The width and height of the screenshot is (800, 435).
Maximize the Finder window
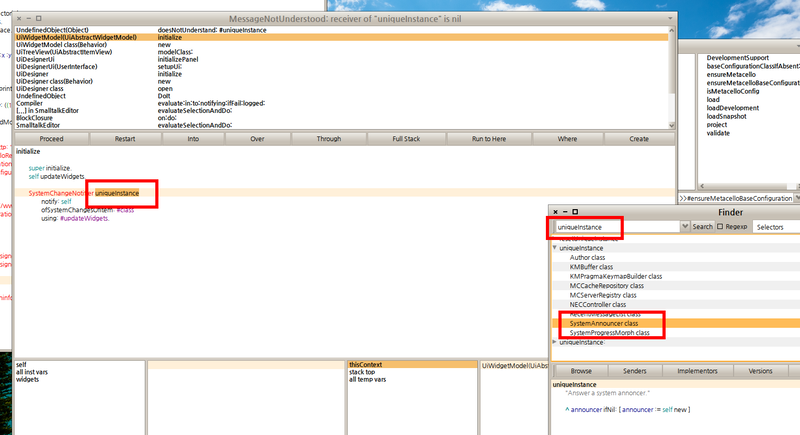[x=576, y=212]
